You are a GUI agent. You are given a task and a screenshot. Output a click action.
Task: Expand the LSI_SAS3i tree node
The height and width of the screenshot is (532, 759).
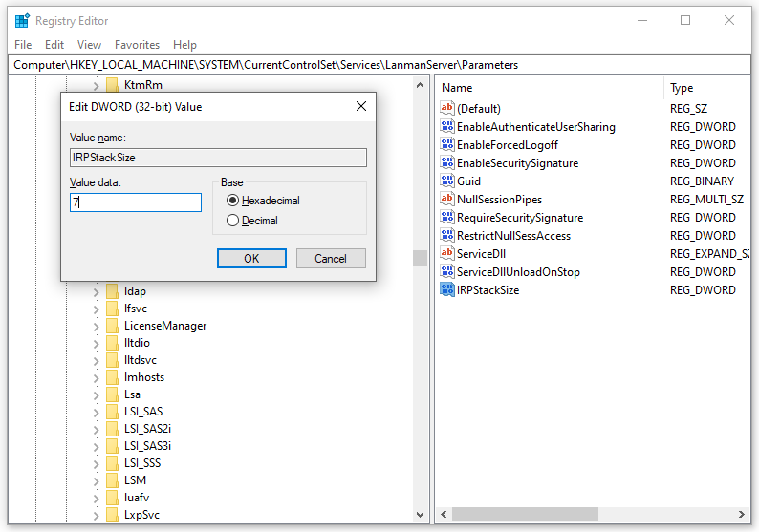click(96, 446)
